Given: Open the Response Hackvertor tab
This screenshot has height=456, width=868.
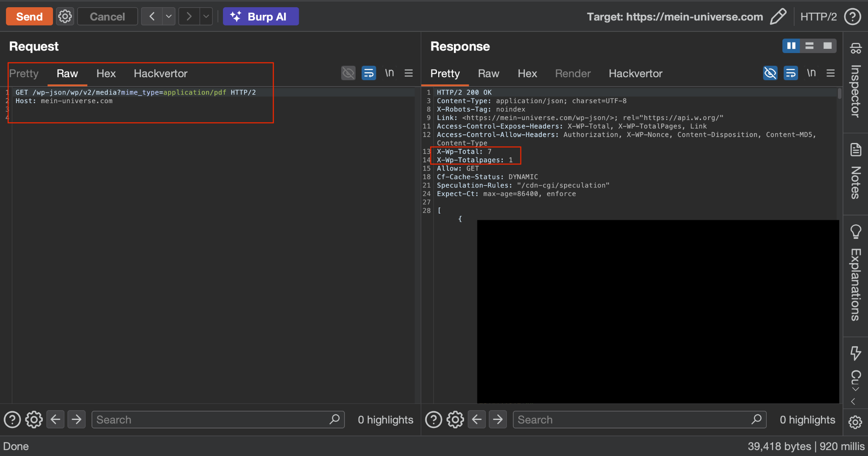Looking at the screenshot, I should 636,73.
